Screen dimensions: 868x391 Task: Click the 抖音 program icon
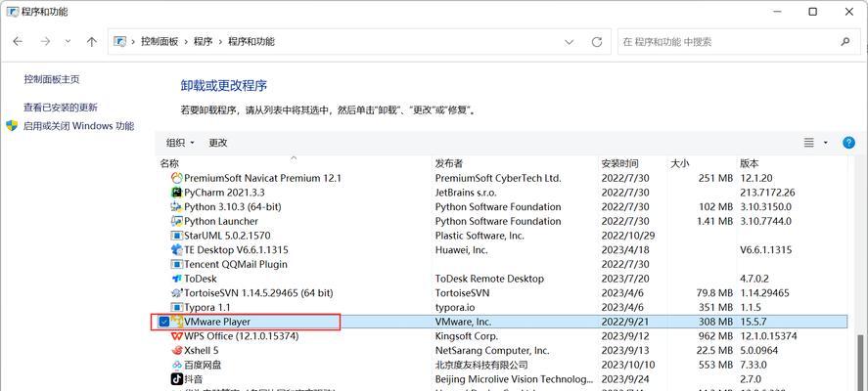click(176, 379)
